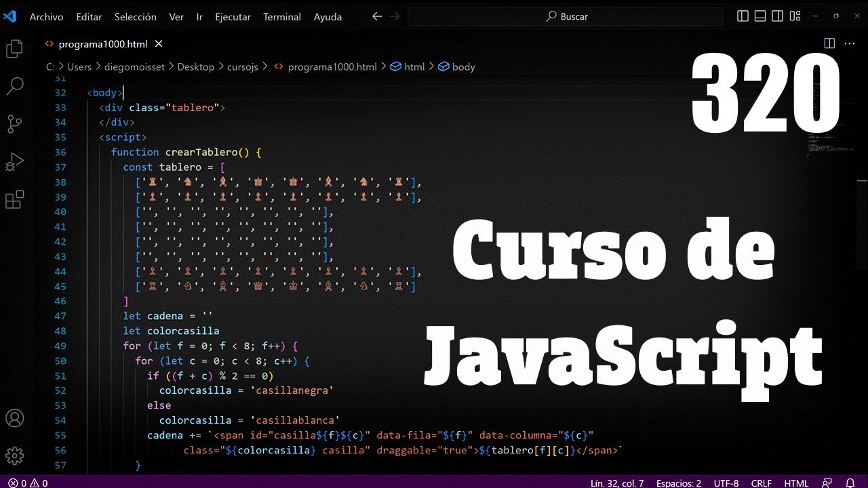The height and width of the screenshot is (488, 868).
Task: Open the Terminal menu
Action: pyautogui.click(x=282, y=17)
